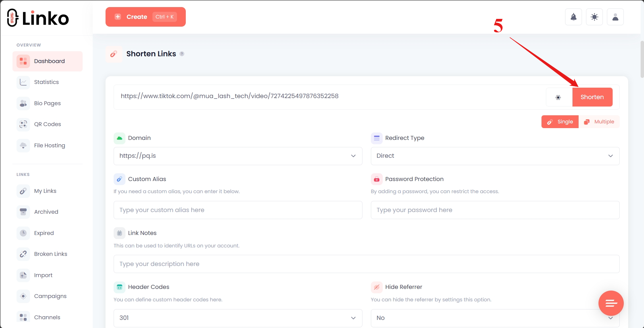Click the page vertical scrollbar

pyautogui.click(x=642, y=59)
